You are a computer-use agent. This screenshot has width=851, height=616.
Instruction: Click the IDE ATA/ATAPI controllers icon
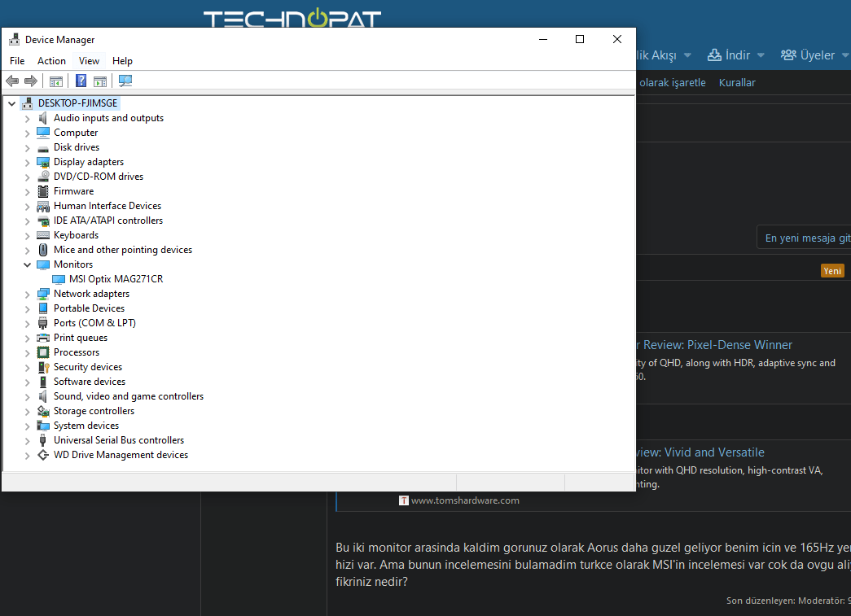(x=43, y=221)
